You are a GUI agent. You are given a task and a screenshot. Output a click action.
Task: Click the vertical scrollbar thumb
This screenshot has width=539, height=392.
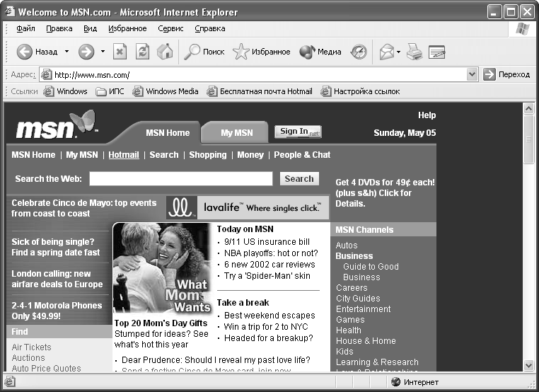(528, 139)
